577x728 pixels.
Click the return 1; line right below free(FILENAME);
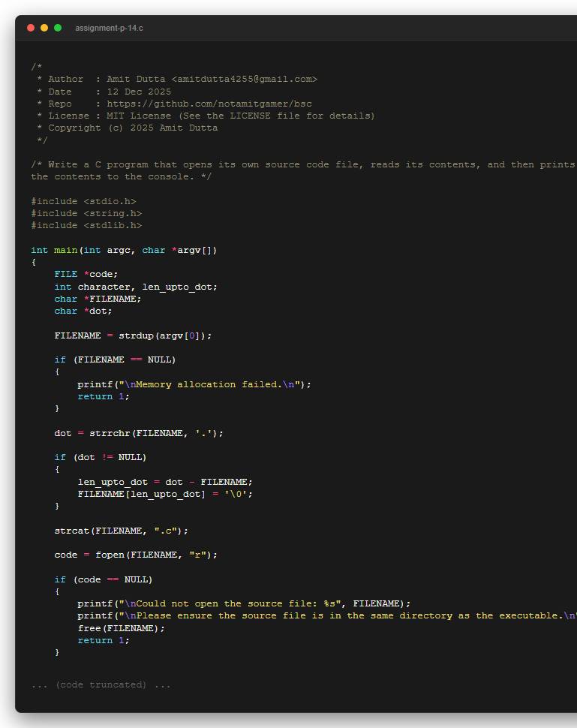click(104, 641)
